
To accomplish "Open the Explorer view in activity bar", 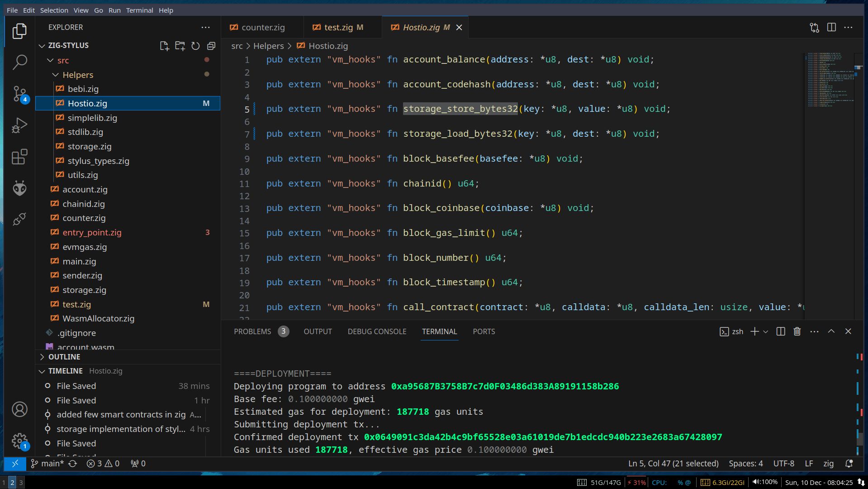I will point(19,31).
